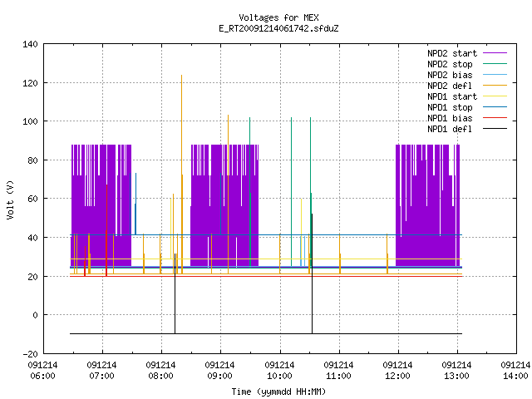The image size is (532, 399).
Task: Click the red NPD1 bias legend line
Action: [x=495, y=118]
